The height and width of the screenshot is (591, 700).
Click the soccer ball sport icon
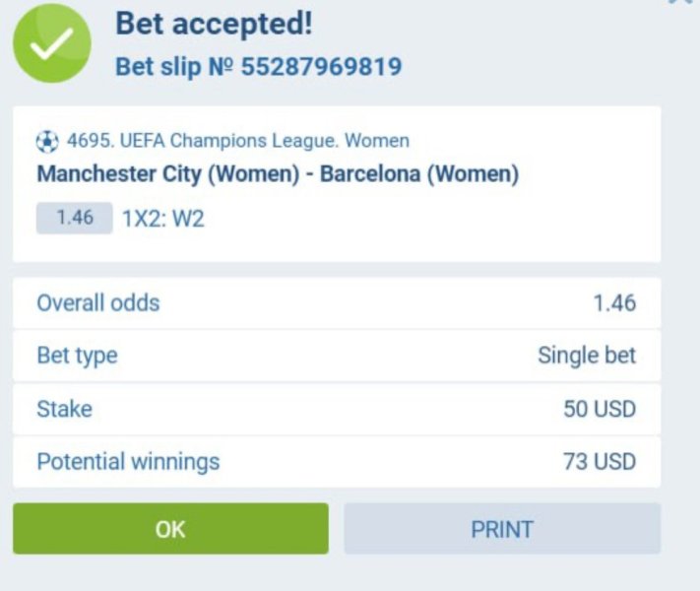47,142
